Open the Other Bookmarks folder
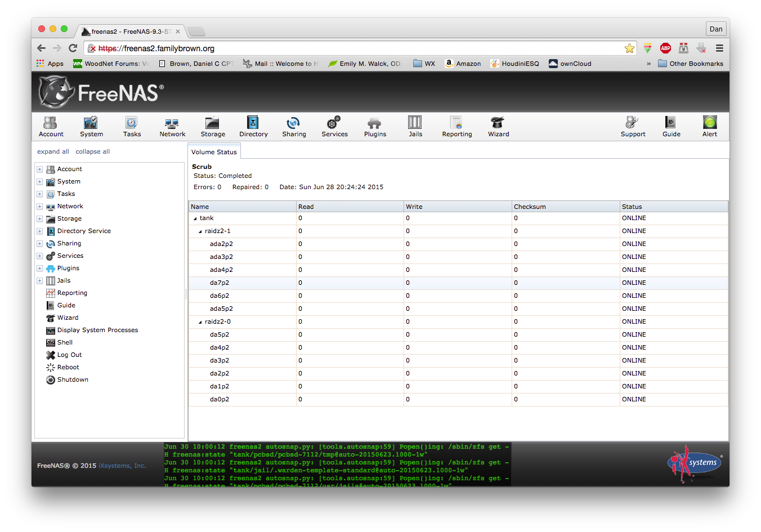 [x=691, y=64]
